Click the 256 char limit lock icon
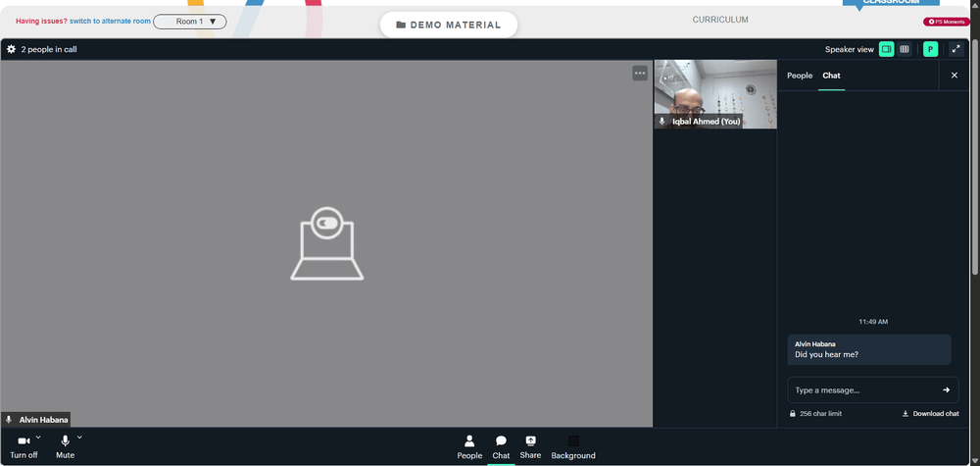 coord(793,413)
